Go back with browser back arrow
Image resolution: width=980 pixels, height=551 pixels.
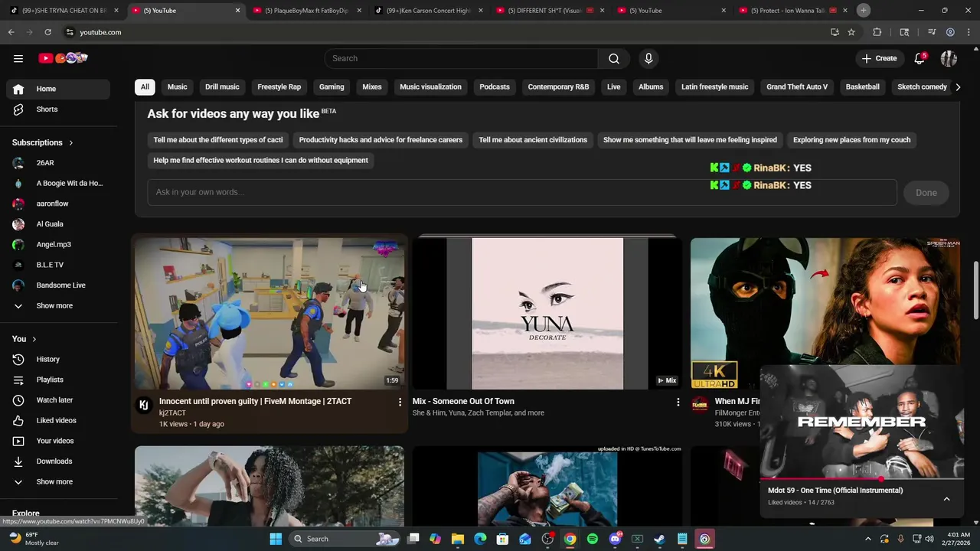click(11, 32)
